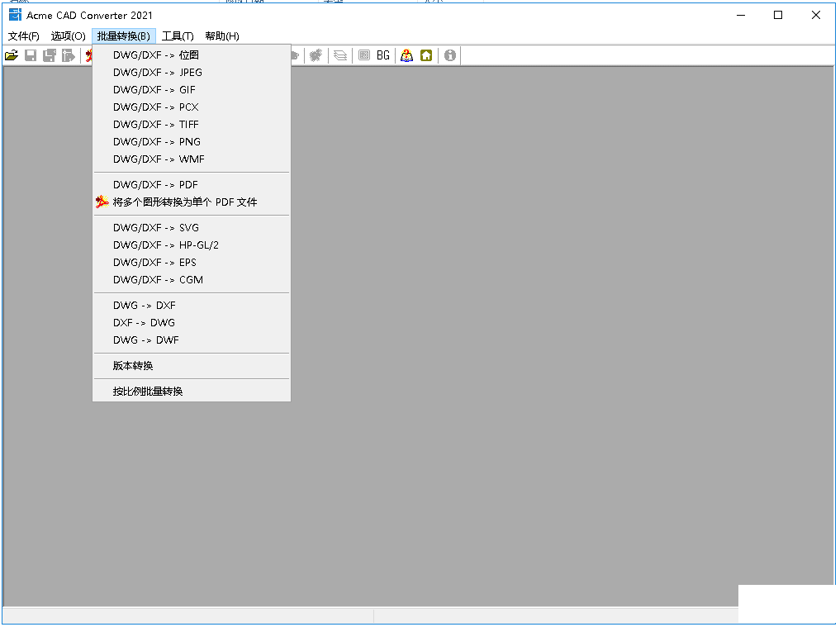The image size is (840, 627).
Task: Choose 将多个图形转换为单个 PDF 文件
Action: 192,202
